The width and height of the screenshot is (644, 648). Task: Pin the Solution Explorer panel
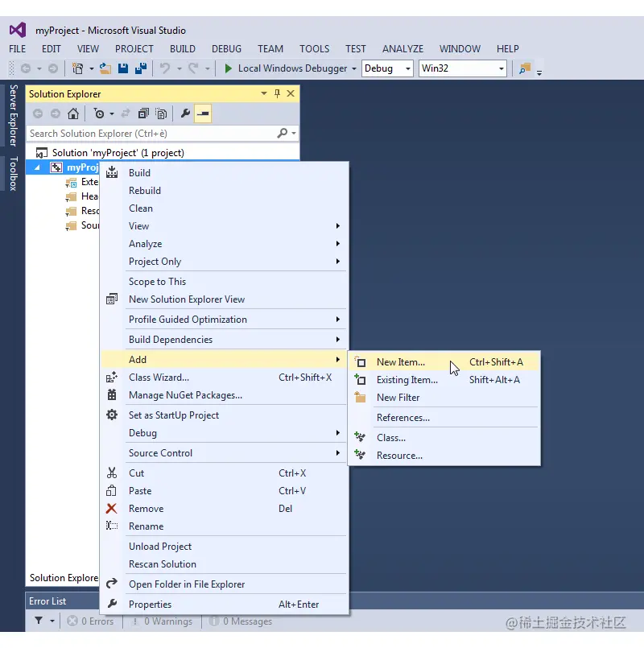click(x=278, y=94)
